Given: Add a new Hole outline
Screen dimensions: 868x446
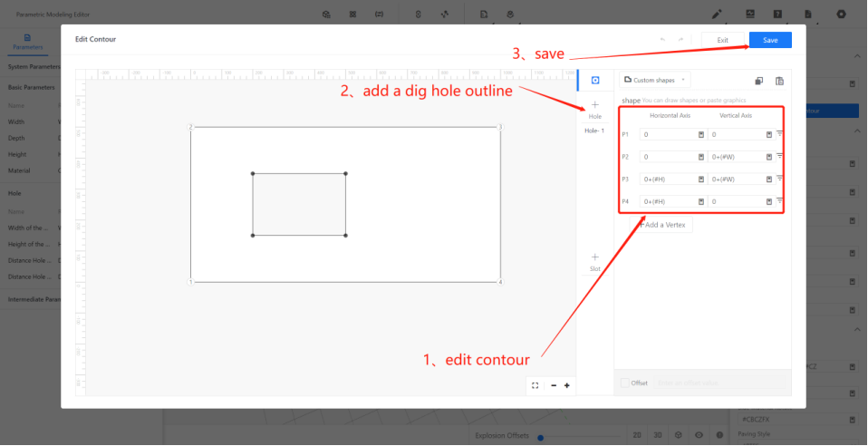Looking at the screenshot, I should click(595, 108).
